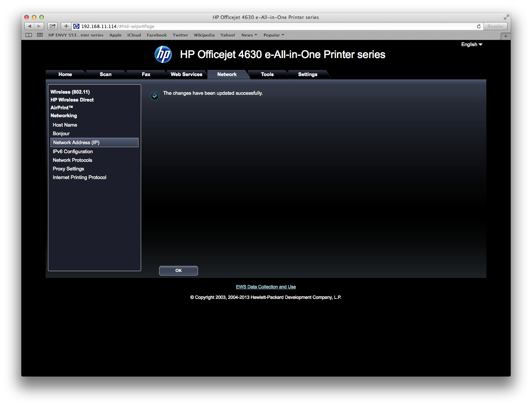
Task: Select Network Address (IP) item
Action: click(x=94, y=142)
